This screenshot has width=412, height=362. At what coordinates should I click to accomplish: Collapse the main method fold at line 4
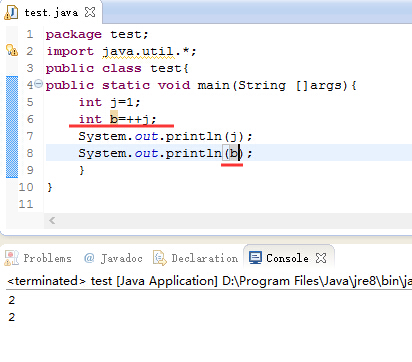coord(39,84)
